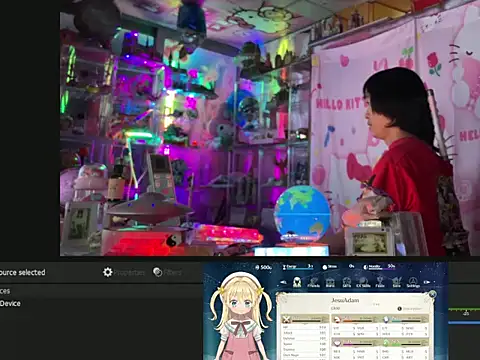480x360 pixels.
Task: Open the Save menu icon
Action: (397, 283)
